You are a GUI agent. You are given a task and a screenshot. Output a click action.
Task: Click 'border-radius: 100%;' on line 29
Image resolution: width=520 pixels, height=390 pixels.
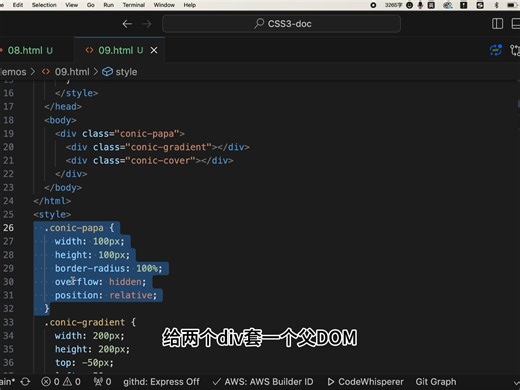[108, 268]
